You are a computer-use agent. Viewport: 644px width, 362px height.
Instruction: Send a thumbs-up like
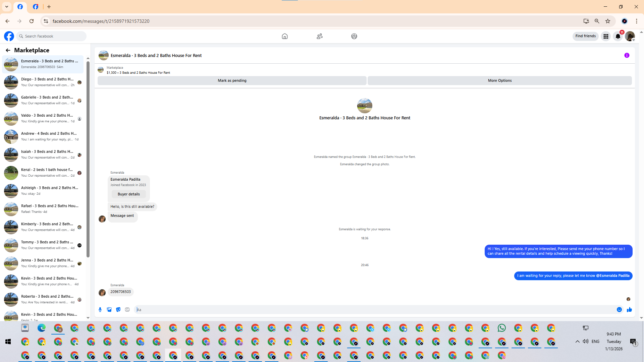[629, 310]
